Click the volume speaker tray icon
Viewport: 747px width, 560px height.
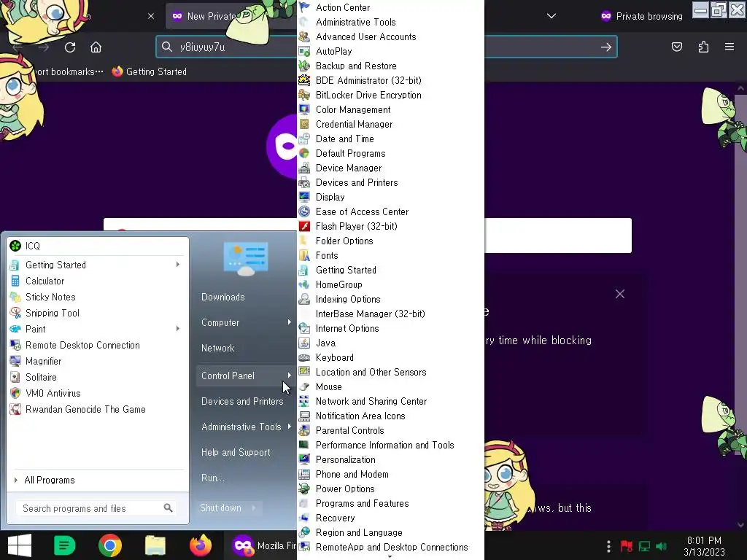(x=661, y=546)
